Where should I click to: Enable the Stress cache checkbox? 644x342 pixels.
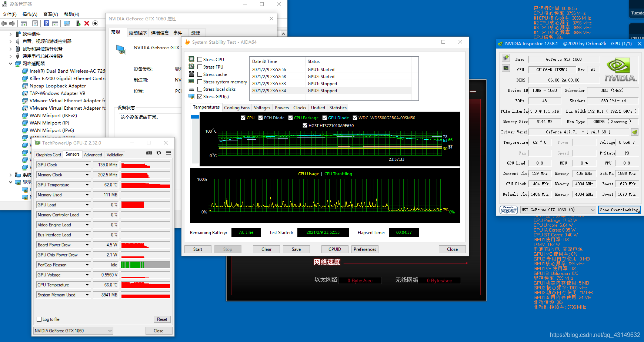[200, 74]
